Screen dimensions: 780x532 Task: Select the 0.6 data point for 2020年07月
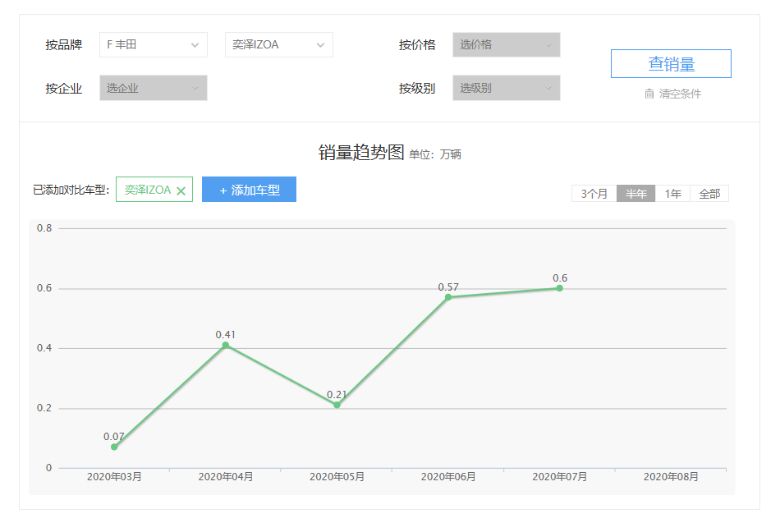coord(559,288)
